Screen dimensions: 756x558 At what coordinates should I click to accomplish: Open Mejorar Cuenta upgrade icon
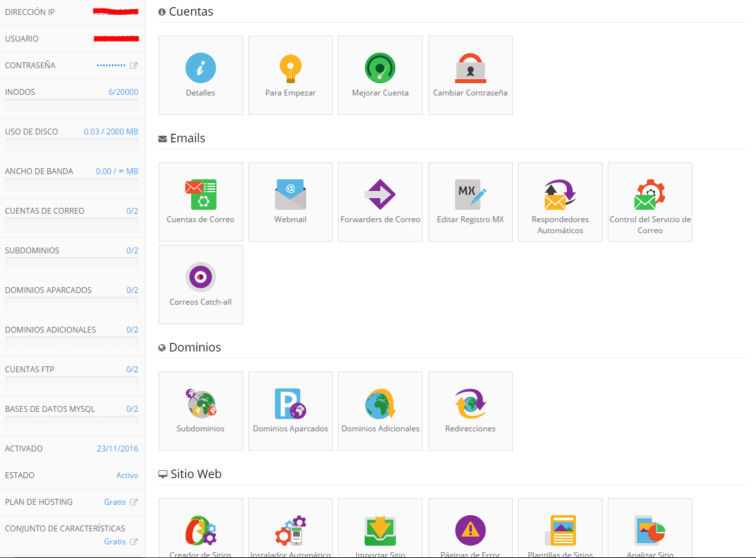point(380,68)
